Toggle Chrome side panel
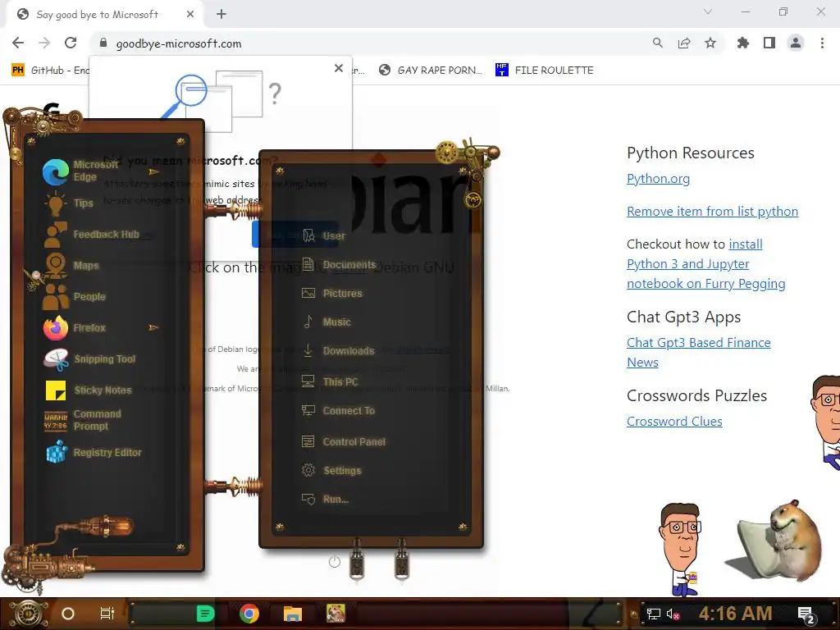The width and height of the screenshot is (840, 630). click(x=769, y=43)
